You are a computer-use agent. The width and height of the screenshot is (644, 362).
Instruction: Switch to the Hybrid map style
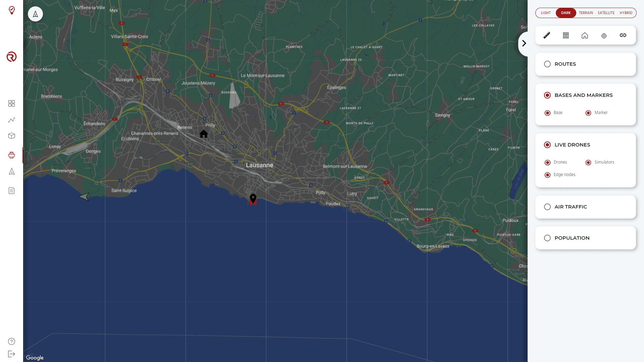point(626,13)
